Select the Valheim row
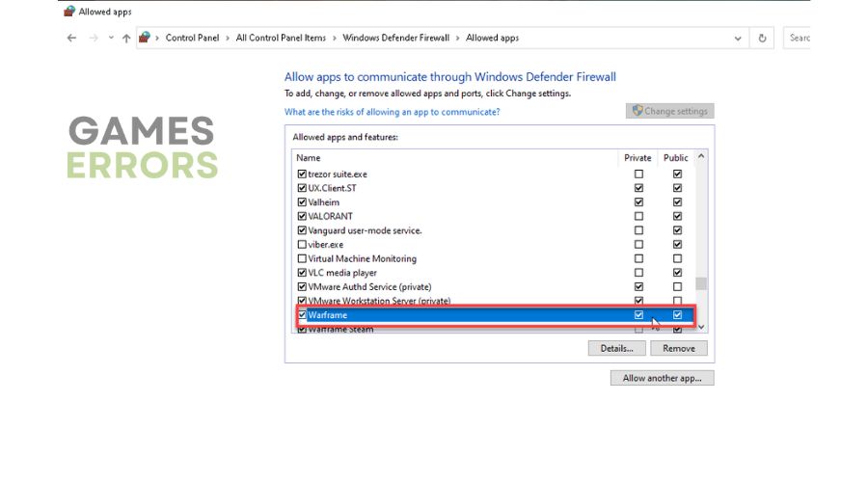868x482 pixels. click(493, 202)
